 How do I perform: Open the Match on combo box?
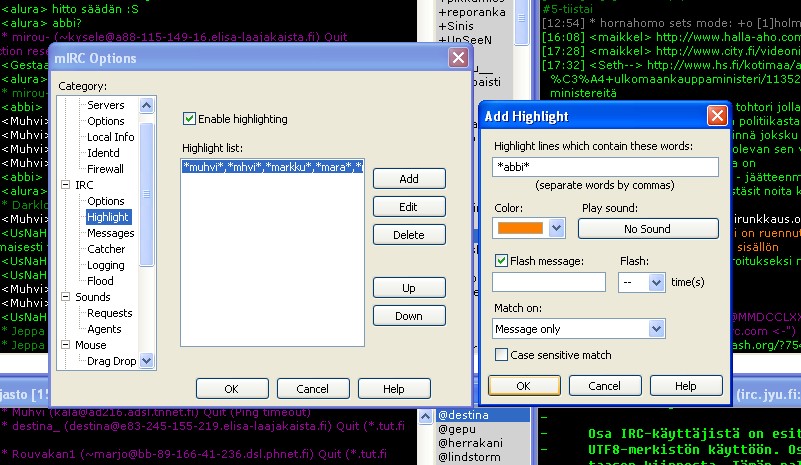pyautogui.click(x=578, y=329)
